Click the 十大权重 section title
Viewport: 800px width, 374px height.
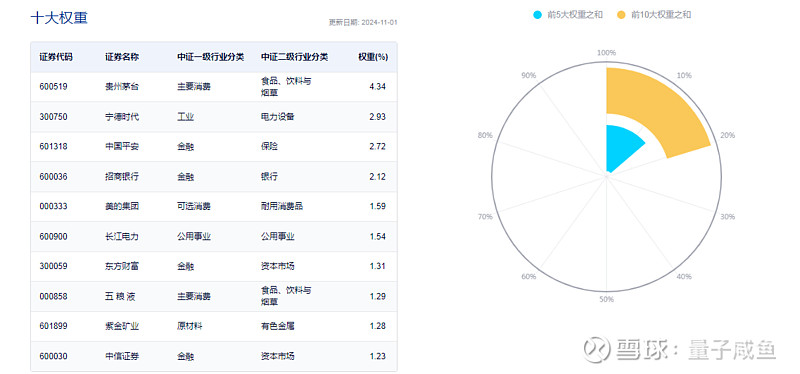click(x=59, y=18)
